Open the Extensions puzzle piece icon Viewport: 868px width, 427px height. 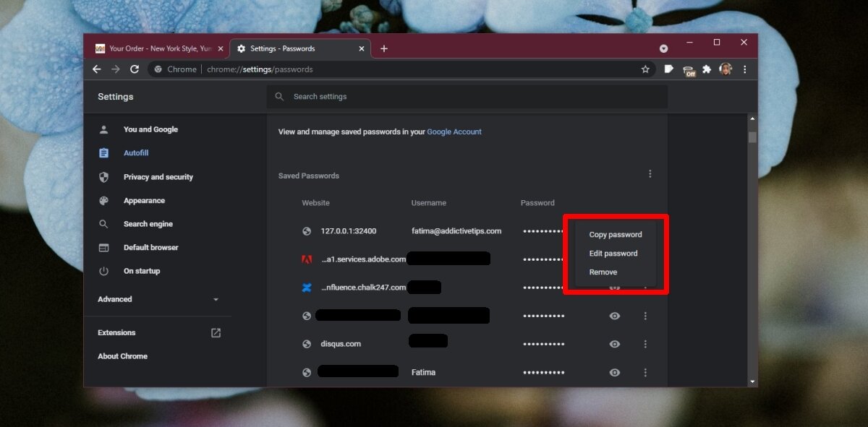(707, 69)
